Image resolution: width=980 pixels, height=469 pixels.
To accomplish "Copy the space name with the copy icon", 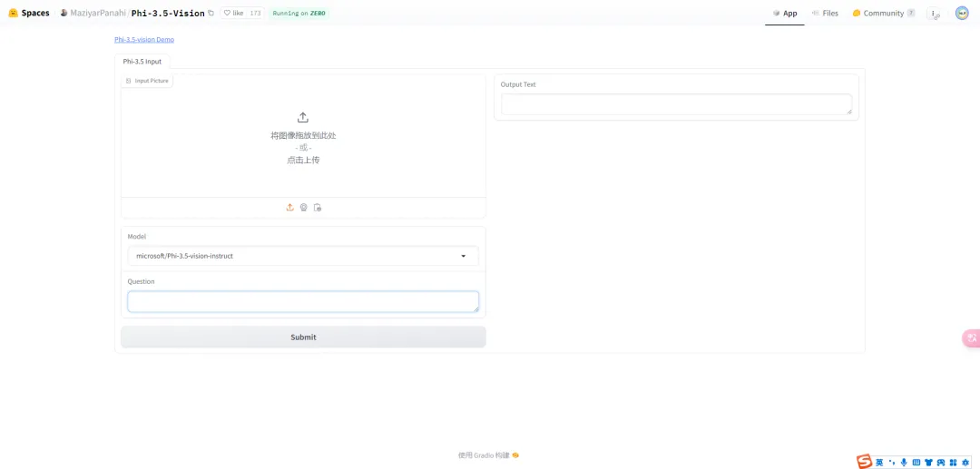I will (211, 13).
